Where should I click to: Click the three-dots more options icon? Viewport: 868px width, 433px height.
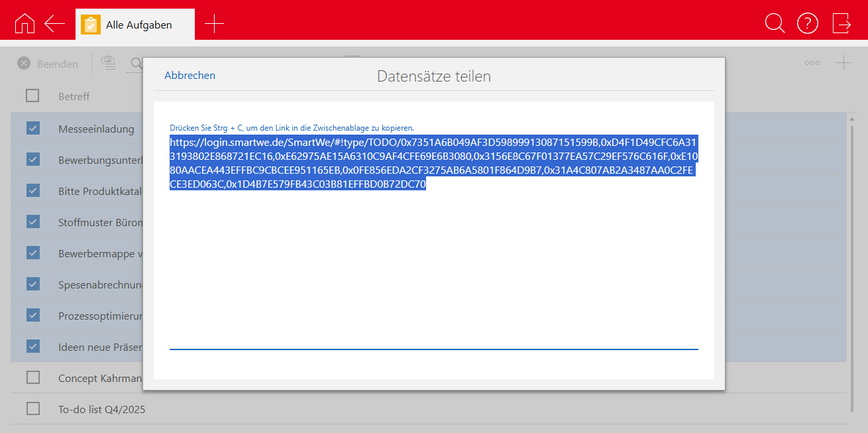click(x=812, y=64)
